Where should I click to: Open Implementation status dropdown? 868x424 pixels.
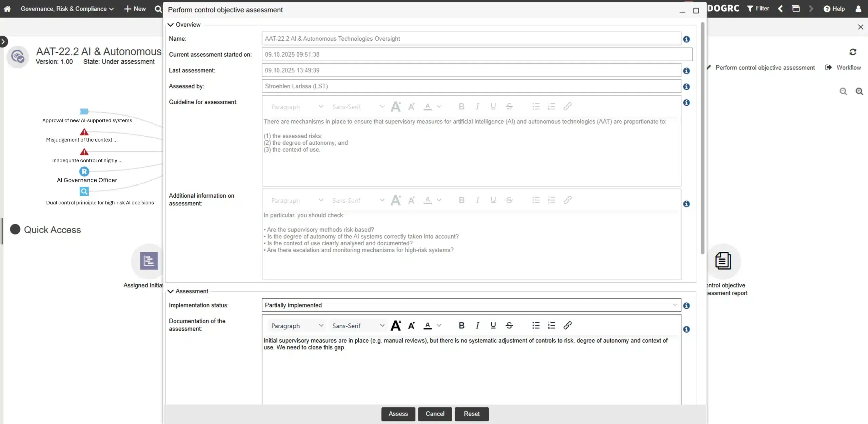[x=471, y=305]
